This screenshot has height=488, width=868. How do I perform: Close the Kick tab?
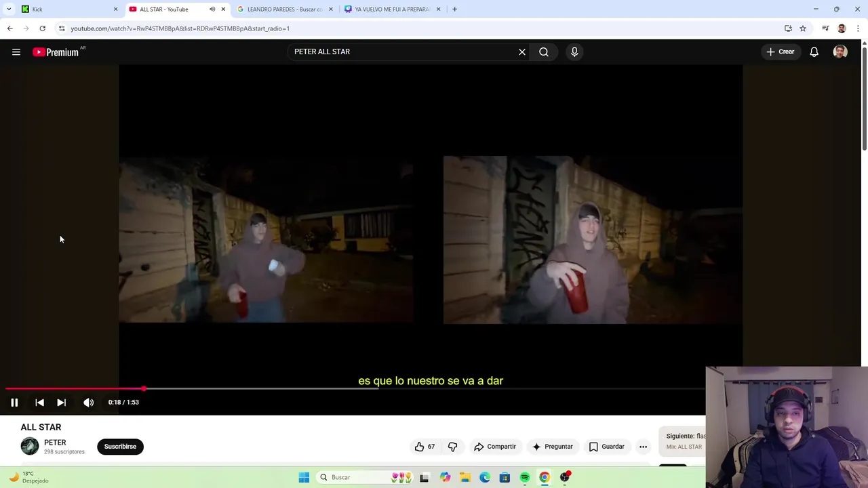pyautogui.click(x=115, y=9)
